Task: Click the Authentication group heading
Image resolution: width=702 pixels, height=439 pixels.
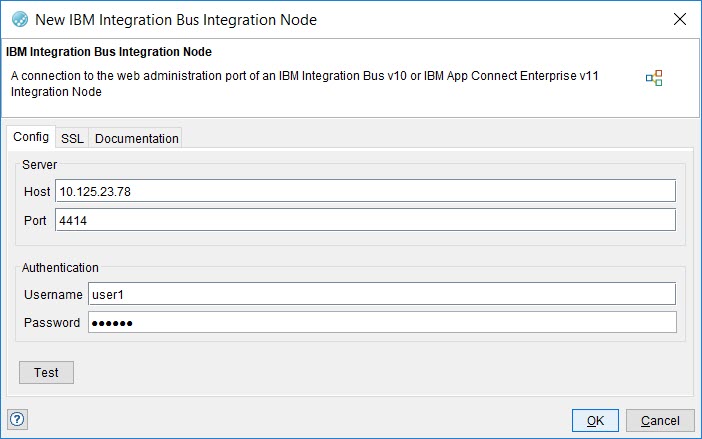Action: [x=60, y=267]
